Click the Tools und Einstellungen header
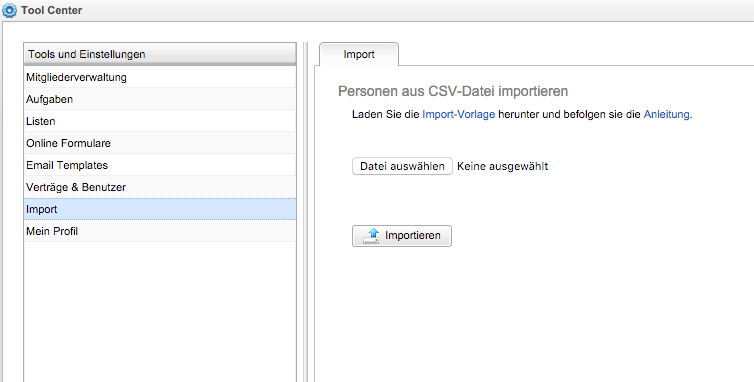 [160, 54]
